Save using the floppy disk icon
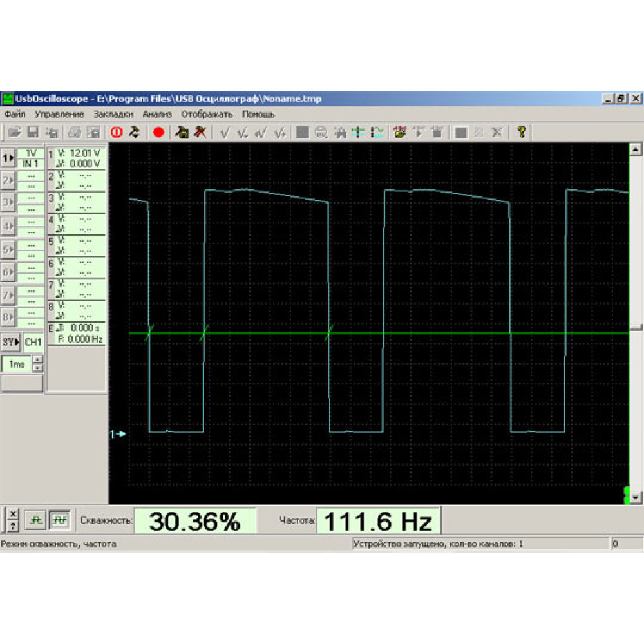The image size is (644, 644). (x=33, y=132)
